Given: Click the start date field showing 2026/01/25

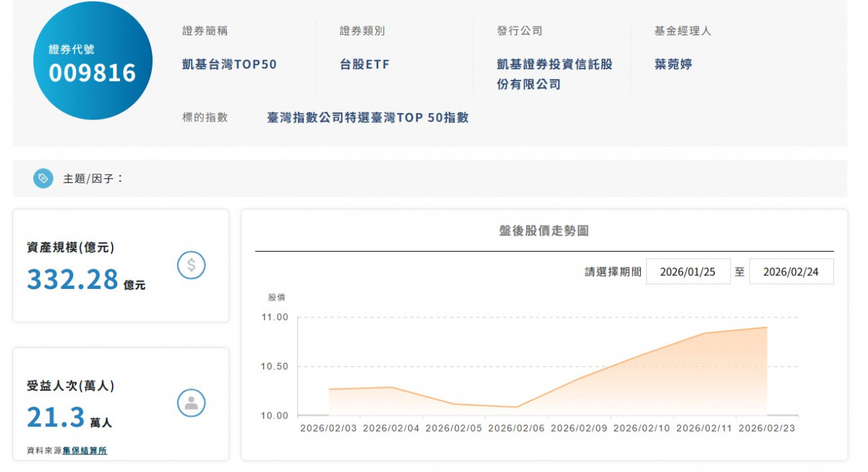Looking at the screenshot, I should pos(688,271).
